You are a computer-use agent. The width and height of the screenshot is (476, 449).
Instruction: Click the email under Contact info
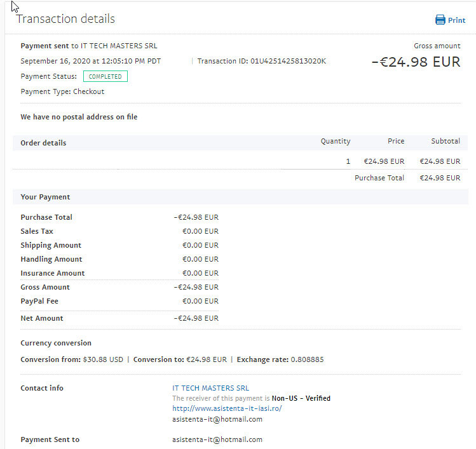217,419
